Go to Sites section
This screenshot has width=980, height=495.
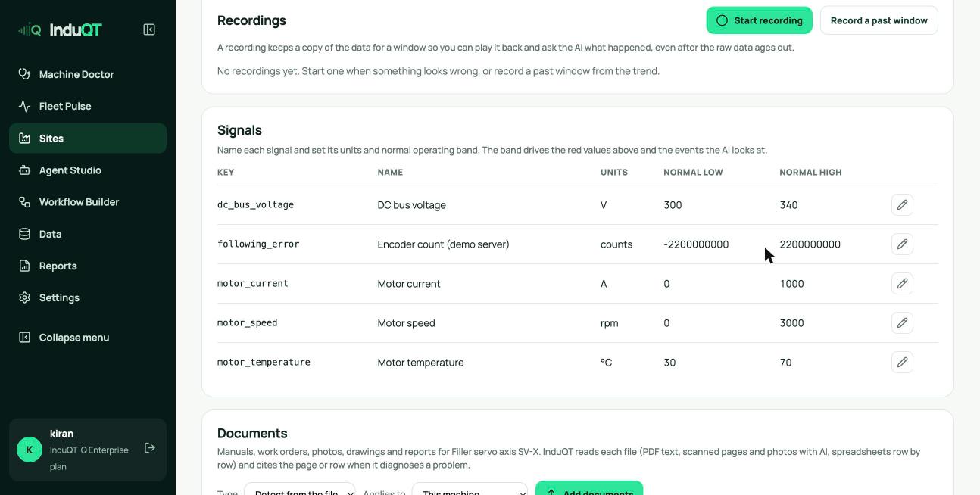tap(88, 138)
